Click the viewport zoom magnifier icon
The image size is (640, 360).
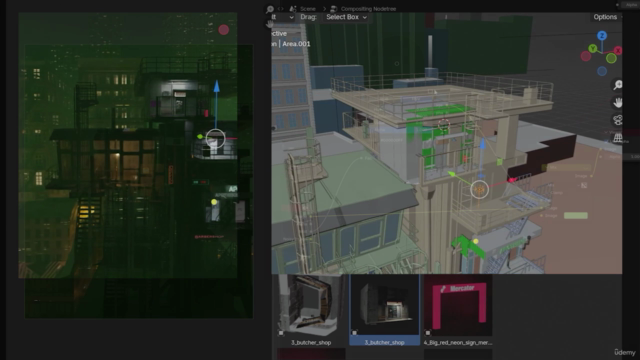pos(618,85)
